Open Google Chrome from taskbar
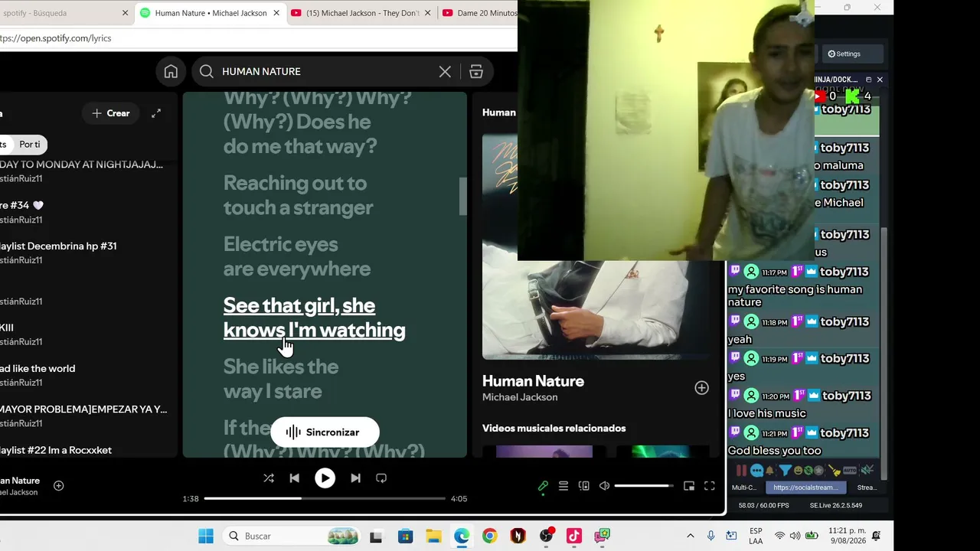Viewport: 980px width, 551px height. [x=489, y=536]
